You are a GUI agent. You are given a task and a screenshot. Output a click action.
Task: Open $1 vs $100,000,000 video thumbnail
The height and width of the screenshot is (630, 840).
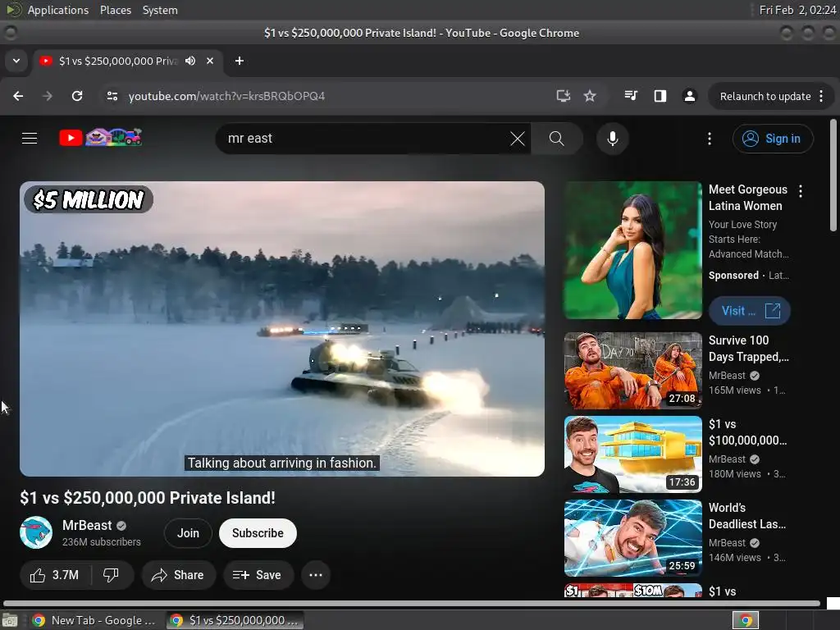[x=632, y=454]
